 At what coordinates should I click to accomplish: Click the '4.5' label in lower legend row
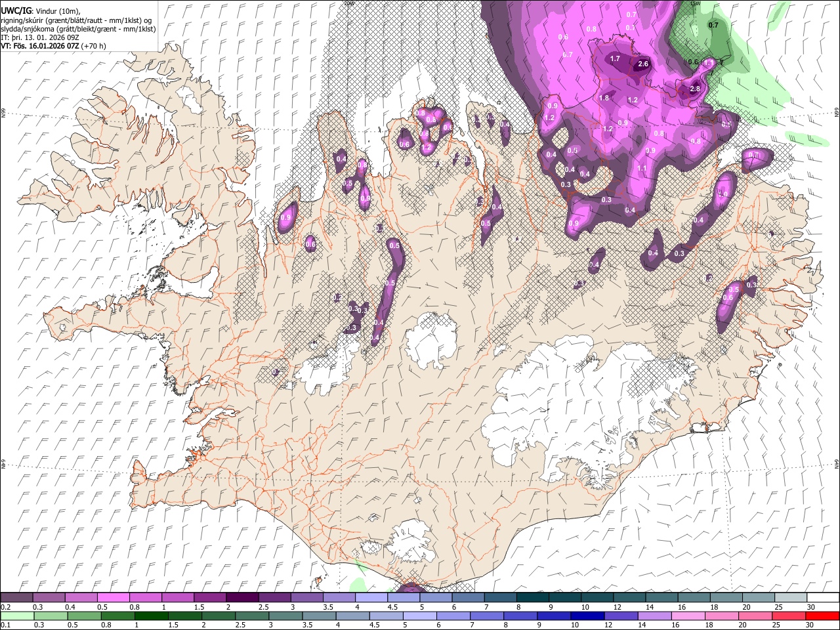[374, 625]
